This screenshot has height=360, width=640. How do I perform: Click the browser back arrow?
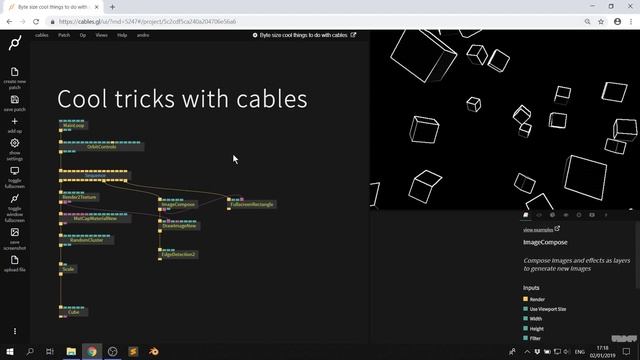[x=9, y=22]
